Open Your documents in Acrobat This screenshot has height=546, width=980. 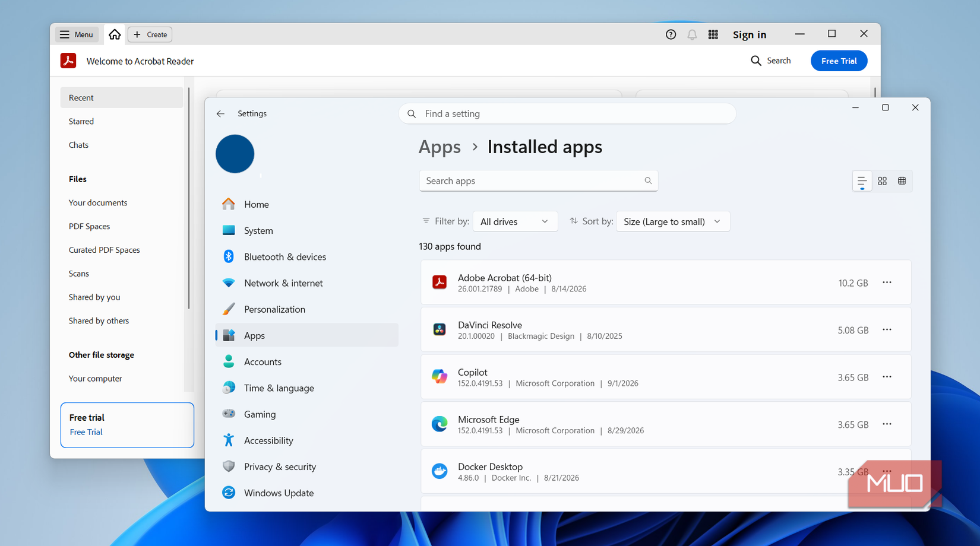(98, 202)
